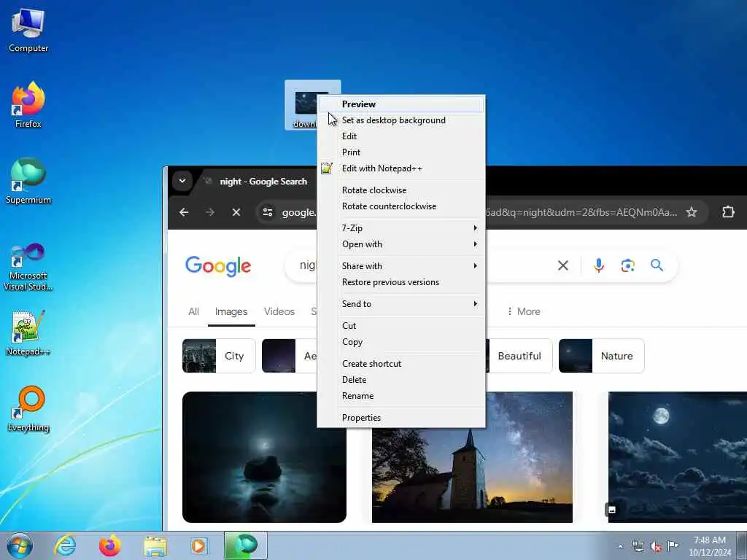Click the muted volume tray icon

pos(656,546)
